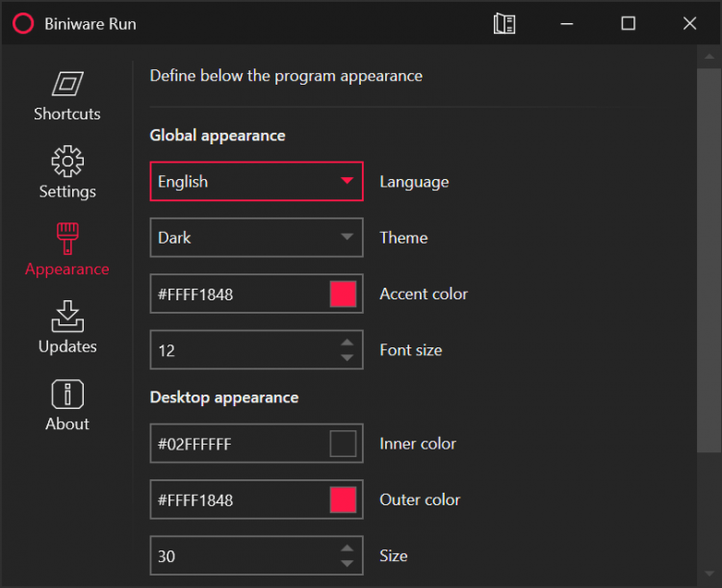Click the Outer color red swatch

click(x=343, y=500)
